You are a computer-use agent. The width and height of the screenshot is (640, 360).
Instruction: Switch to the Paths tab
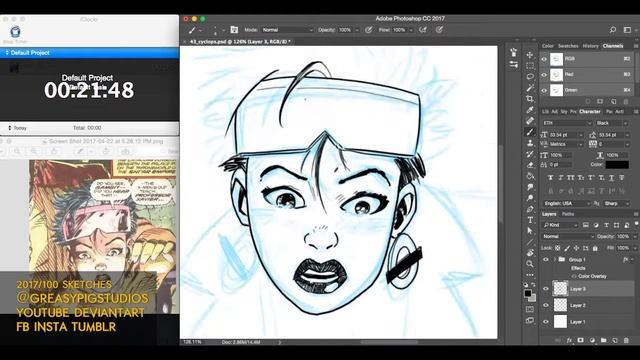pyautogui.click(x=568, y=214)
